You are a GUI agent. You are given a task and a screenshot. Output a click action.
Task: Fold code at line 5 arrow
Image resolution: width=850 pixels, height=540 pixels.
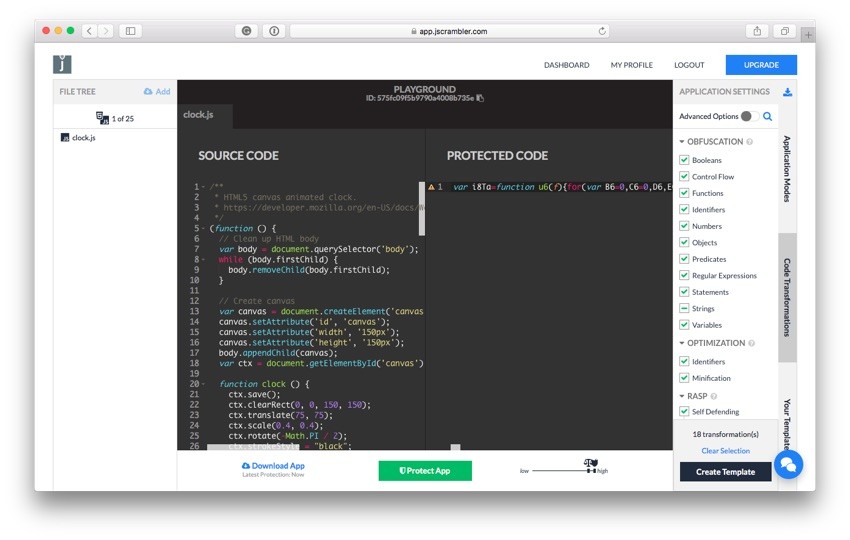(203, 229)
